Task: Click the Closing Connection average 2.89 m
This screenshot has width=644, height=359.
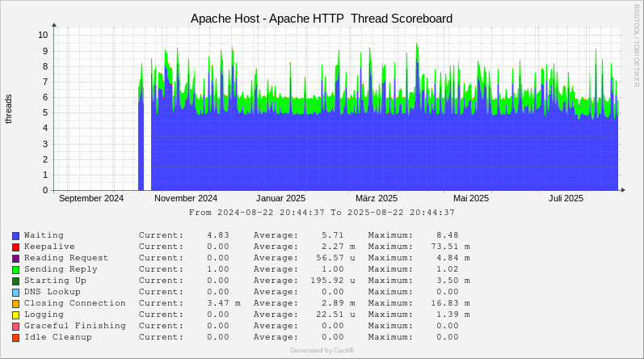Action: 339,303
